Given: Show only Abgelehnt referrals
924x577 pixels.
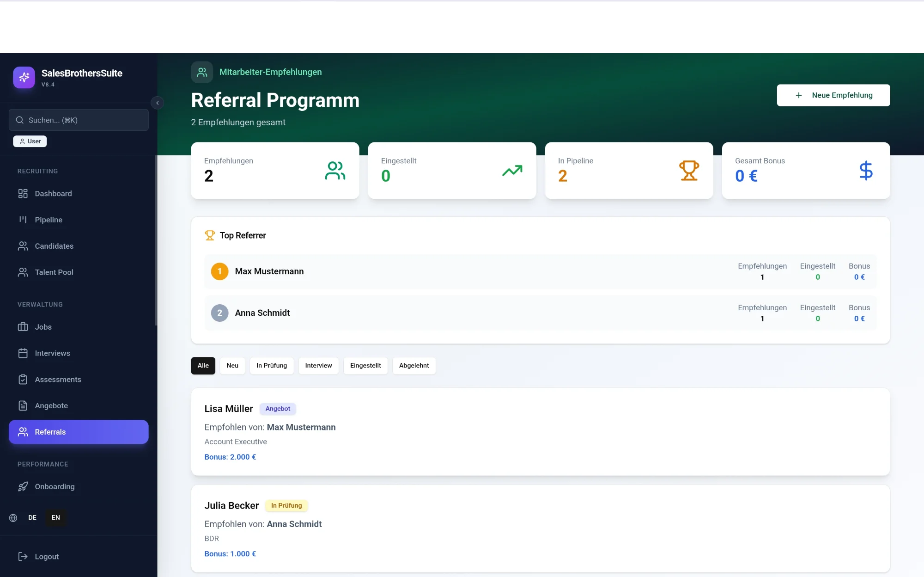Looking at the screenshot, I should 414,366.
